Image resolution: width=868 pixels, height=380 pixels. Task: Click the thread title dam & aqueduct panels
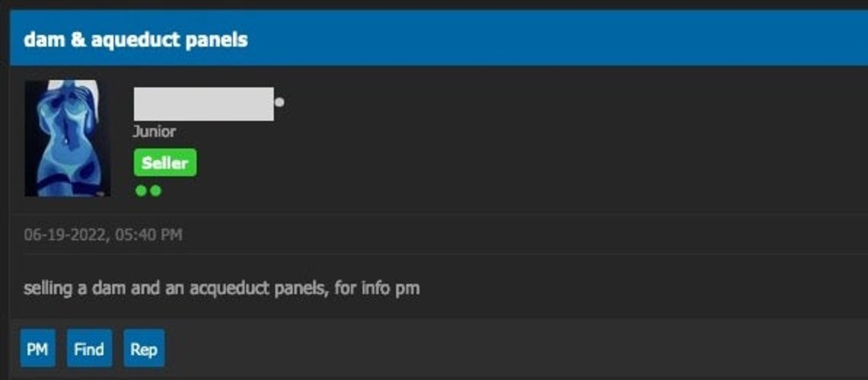[x=136, y=40]
